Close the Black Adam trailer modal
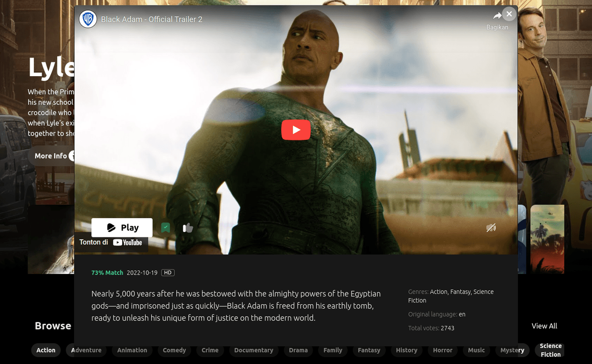 tap(509, 14)
